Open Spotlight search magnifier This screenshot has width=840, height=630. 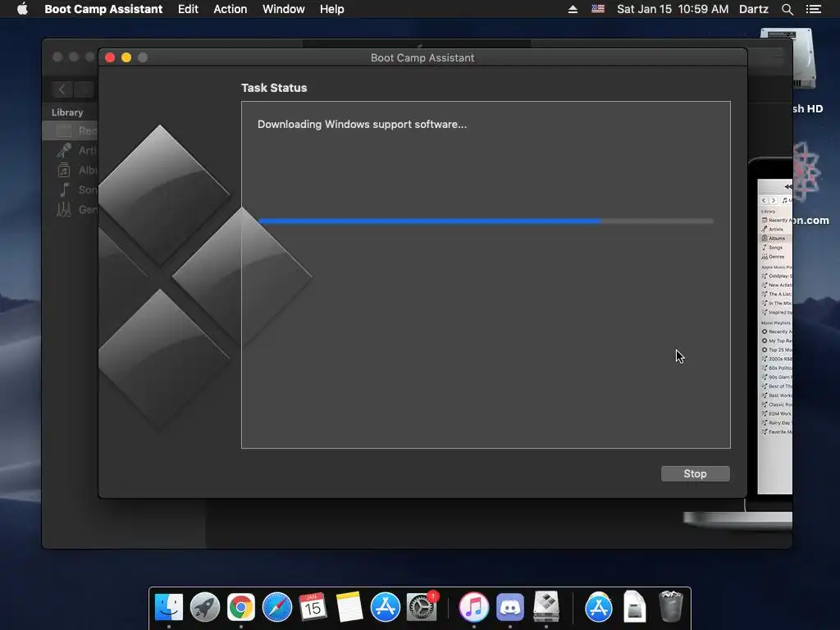(x=787, y=9)
